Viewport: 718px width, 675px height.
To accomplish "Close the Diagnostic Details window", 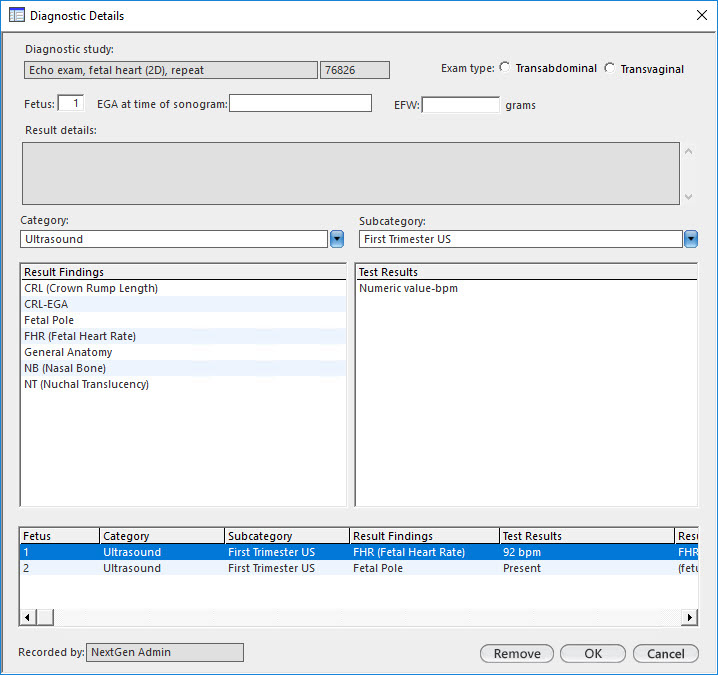I will (x=702, y=15).
